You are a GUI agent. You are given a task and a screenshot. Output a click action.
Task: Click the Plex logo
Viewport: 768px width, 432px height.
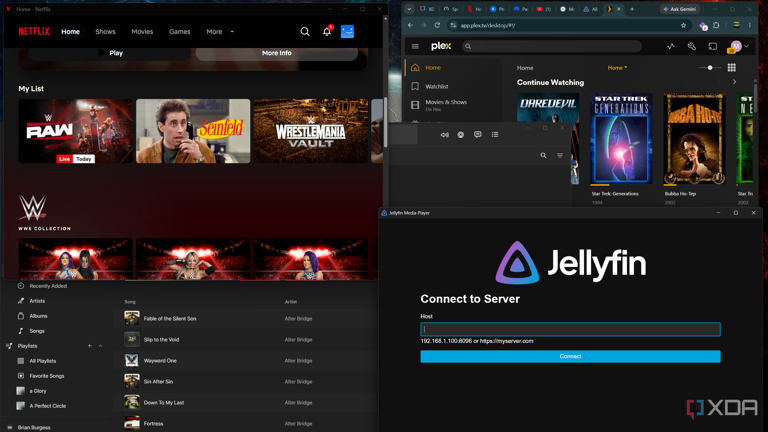[x=441, y=46]
